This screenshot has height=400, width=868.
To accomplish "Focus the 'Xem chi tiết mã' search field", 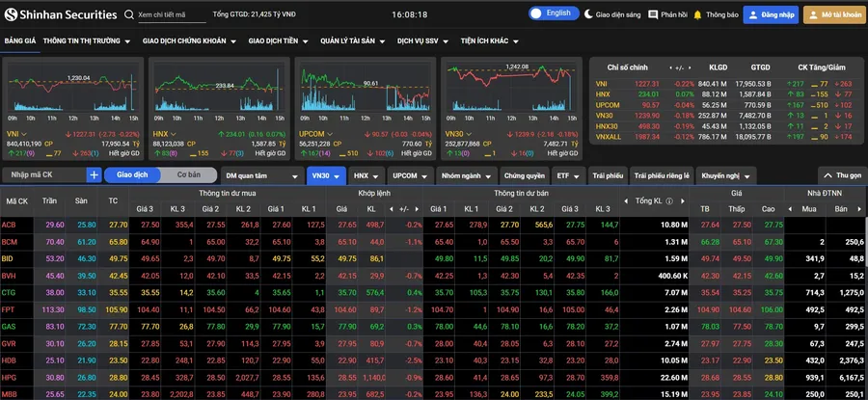I will [x=172, y=14].
